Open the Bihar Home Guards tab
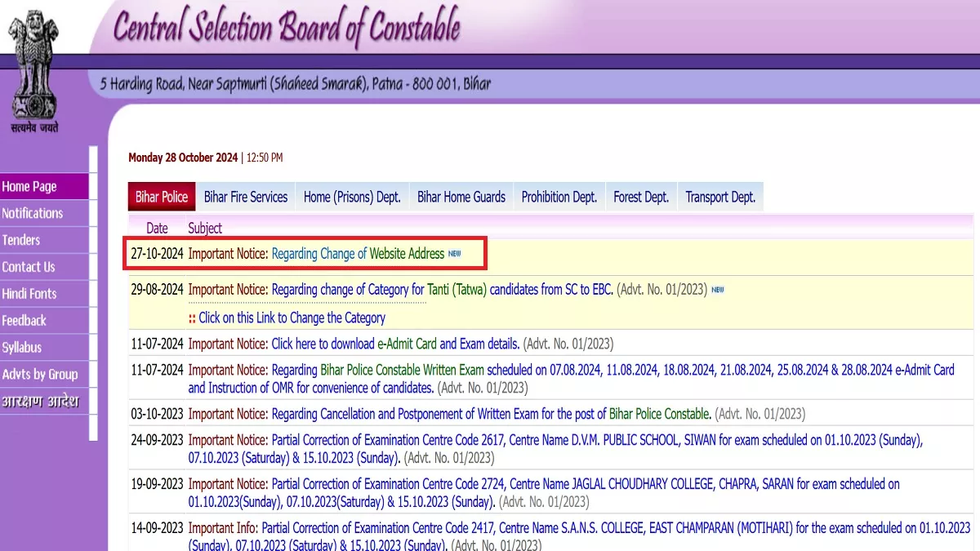 pyautogui.click(x=461, y=197)
